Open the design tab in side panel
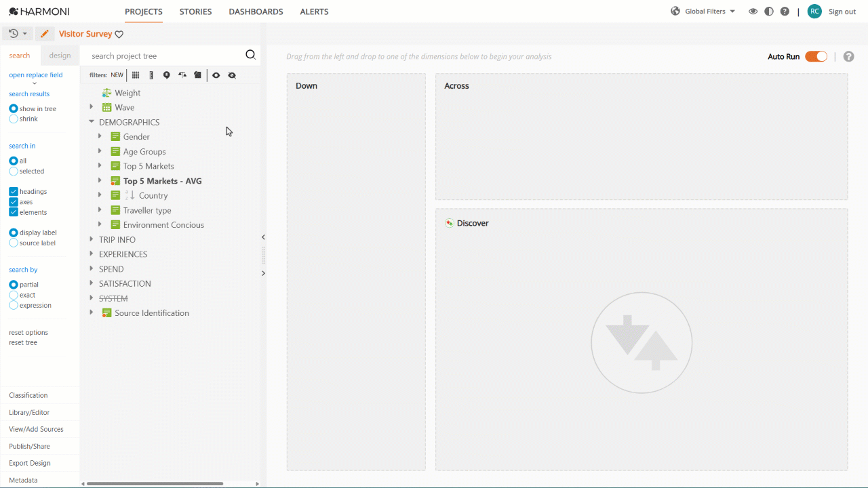Image resolution: width=868 pixels, height=488 pixels. click(x=60, y=56)
